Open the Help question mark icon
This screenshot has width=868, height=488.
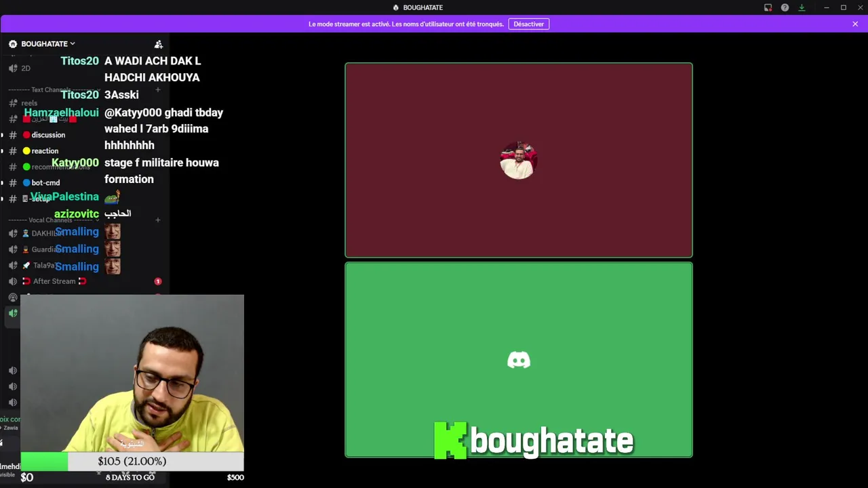785,7
